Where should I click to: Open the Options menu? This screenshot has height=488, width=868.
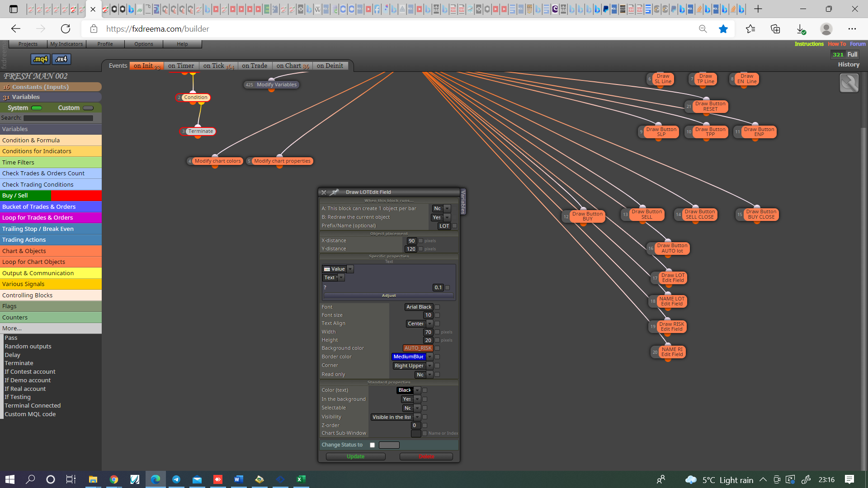coord(144,44)
